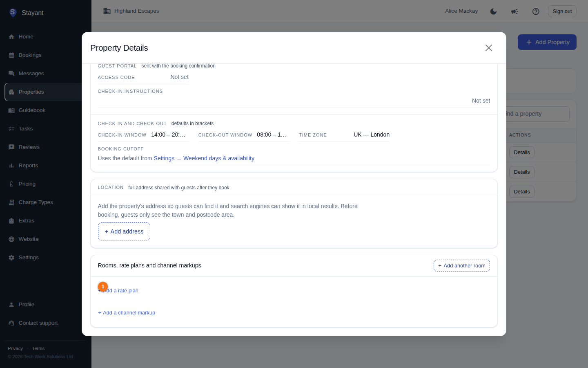Click the Add Property button
The height and width of the screenshot is (368, 588).
tap(547, 42)
